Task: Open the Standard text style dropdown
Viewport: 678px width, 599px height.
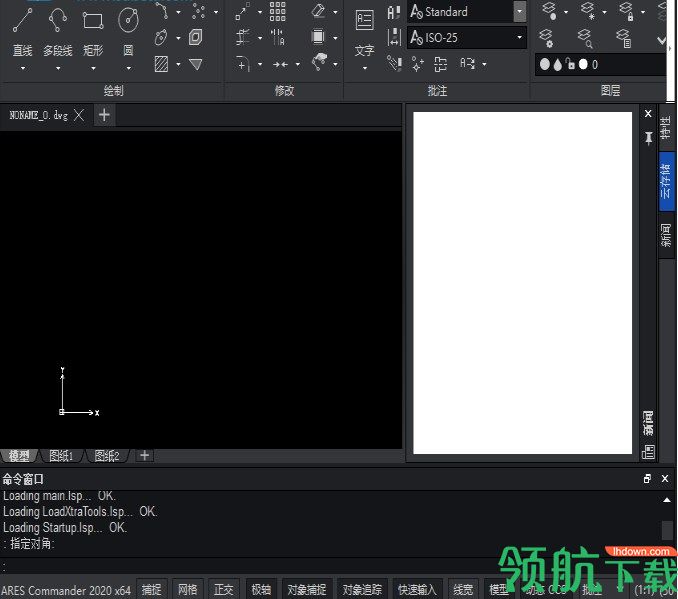Action: pos(520,12)
